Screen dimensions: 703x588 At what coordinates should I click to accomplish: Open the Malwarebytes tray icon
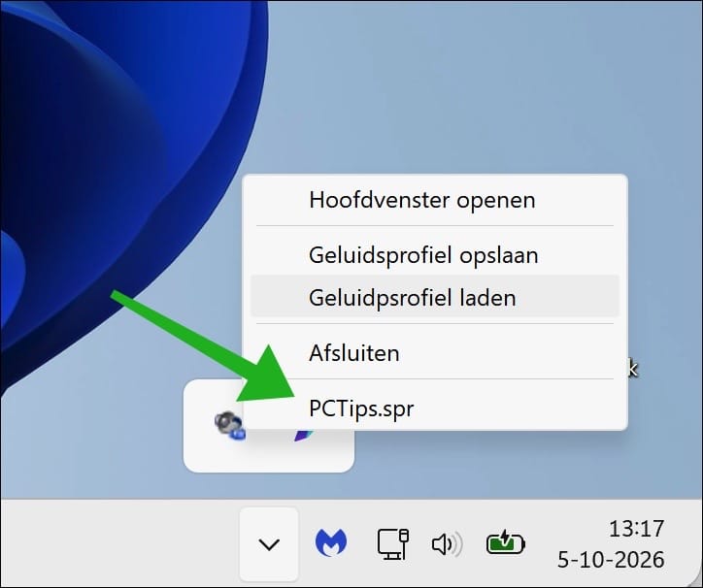331,542
